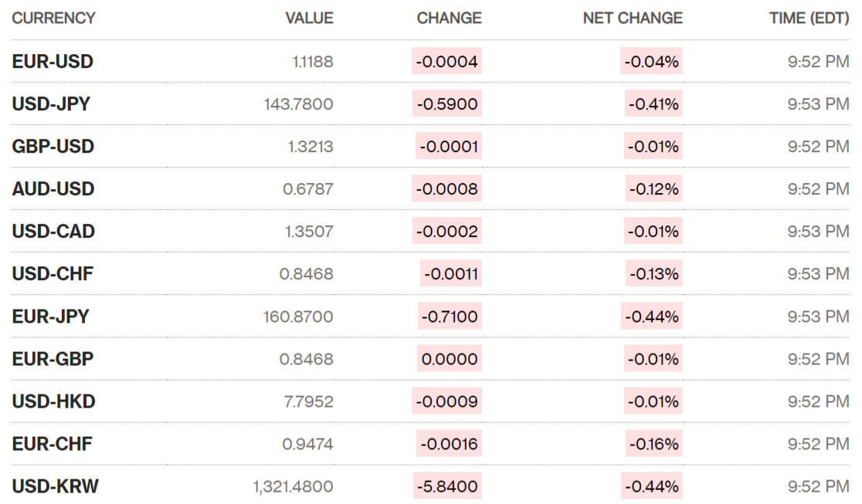Click the EUR-JPY net change -0.44%

coord(653,316)
